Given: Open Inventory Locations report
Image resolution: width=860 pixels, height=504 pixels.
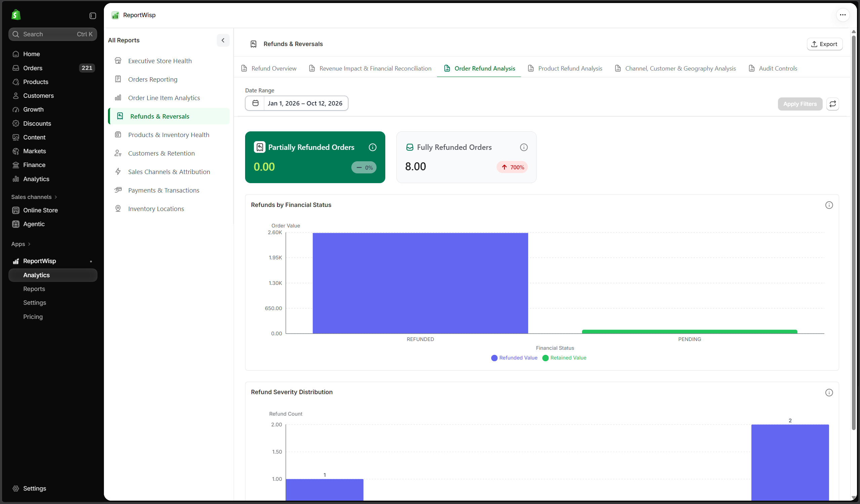Looking at the screenshot, I should [169, 209].
